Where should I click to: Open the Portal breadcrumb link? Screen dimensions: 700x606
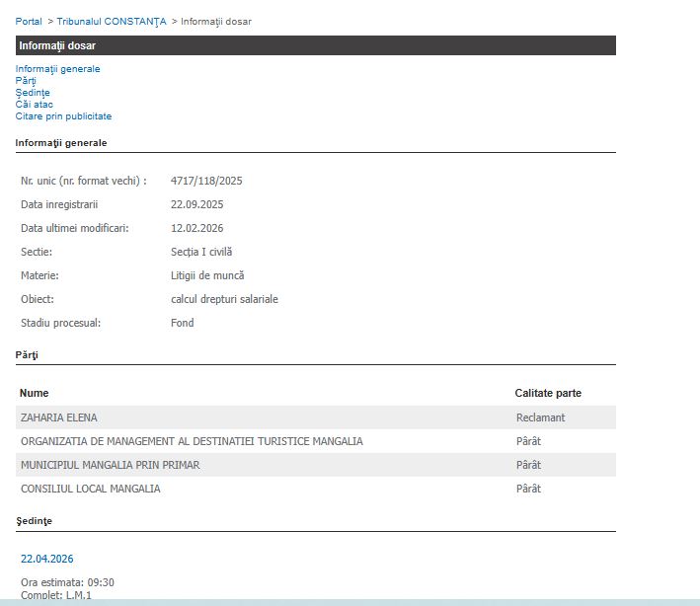point(29,21)
